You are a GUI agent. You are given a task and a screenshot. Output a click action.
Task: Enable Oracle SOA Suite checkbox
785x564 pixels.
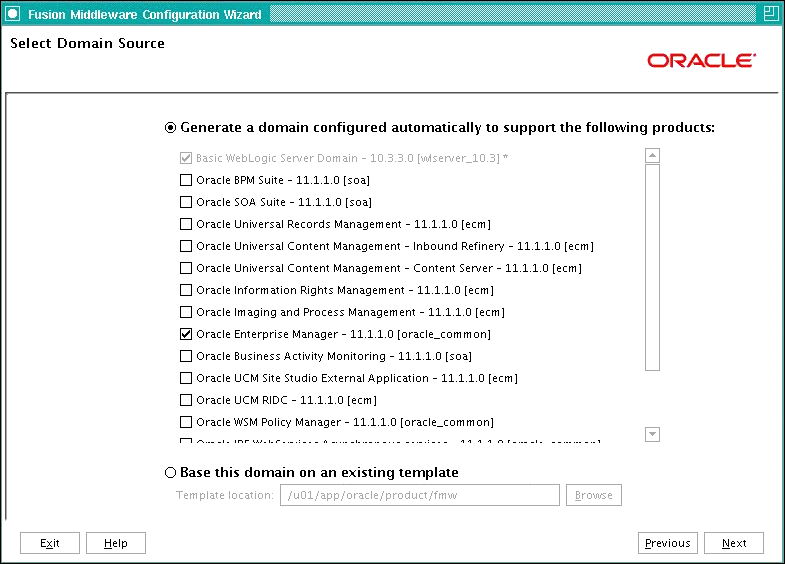click(186, 202)
